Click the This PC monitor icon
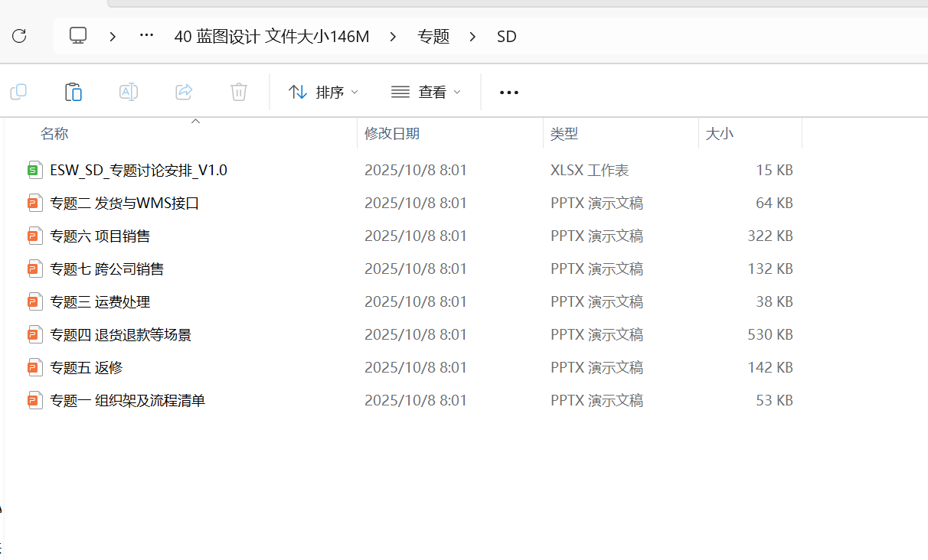Viewport: 928px width, 560px height. coord(78,36)
